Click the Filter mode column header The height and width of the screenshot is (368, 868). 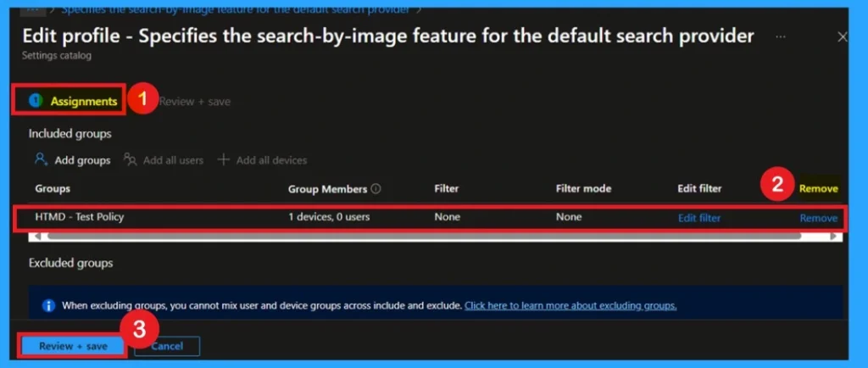coord(583,189)
